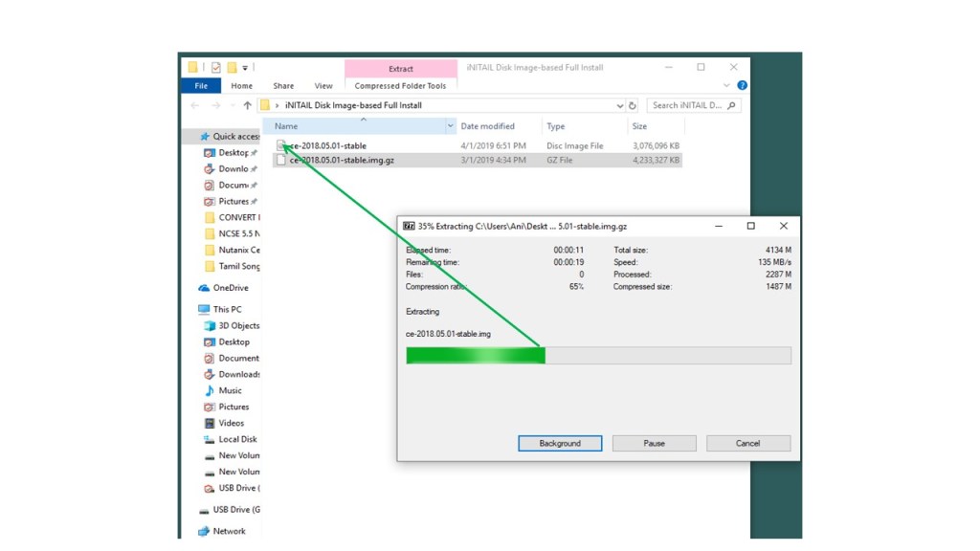Select the ce-2018.05.01-stable disc image file
Viewport: 980px width, 551px height.
click(327, 145)
